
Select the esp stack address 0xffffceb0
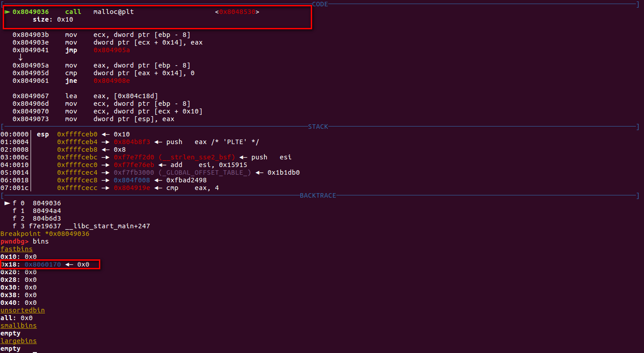[x=77, y=134]
